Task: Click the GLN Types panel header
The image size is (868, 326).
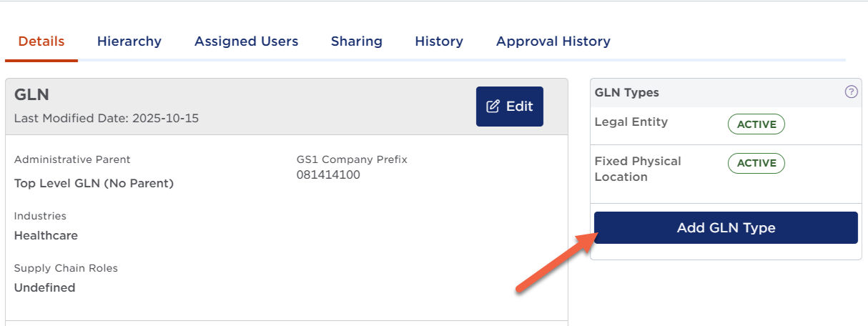Action: tap(627, 92)
